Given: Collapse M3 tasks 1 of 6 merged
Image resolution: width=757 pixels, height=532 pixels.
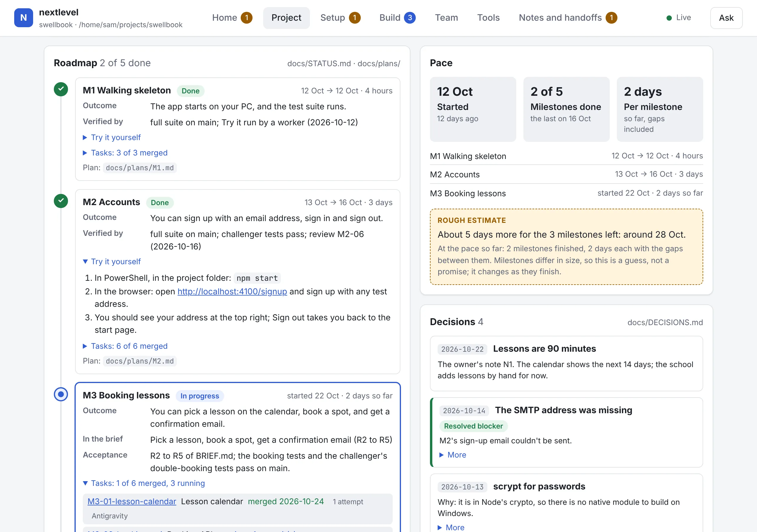Looking at the screenshot, I should [x=144, y=483].
